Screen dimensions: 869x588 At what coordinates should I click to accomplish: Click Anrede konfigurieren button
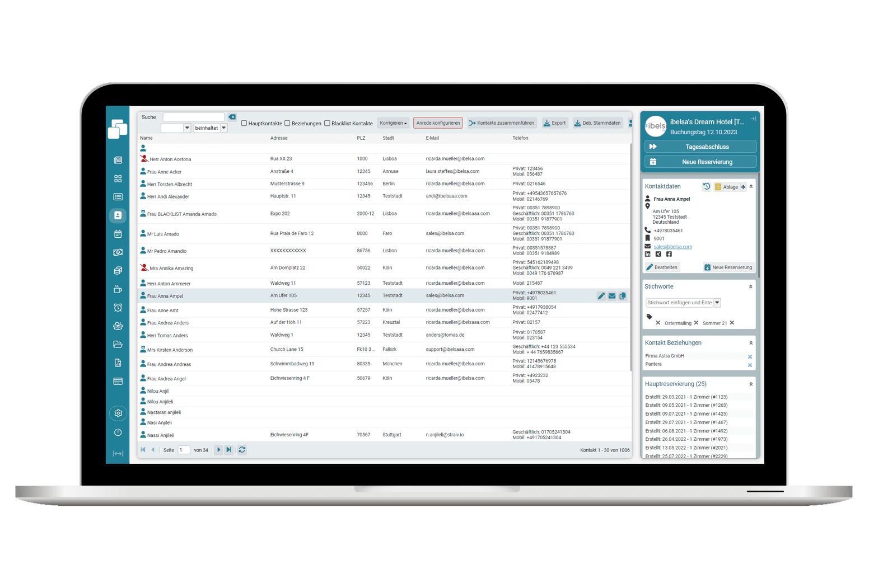[438, 123]
